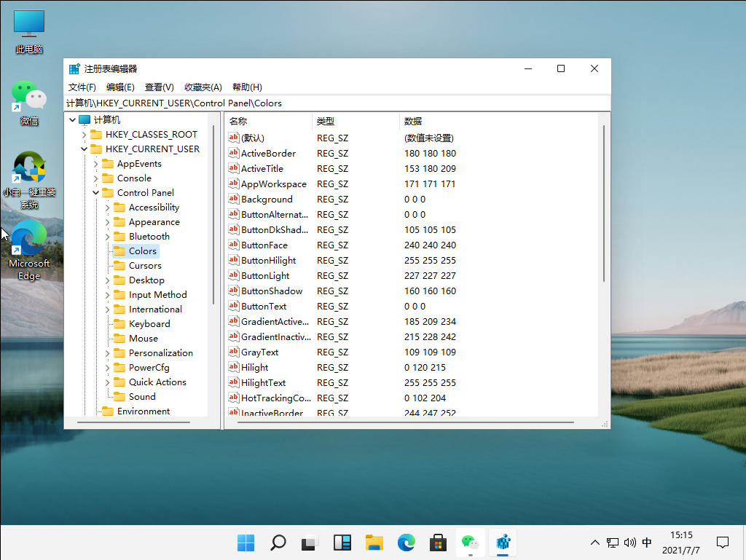Open taskbar Search
Viewport: 746px width, 560px height.
click(278, 543)
